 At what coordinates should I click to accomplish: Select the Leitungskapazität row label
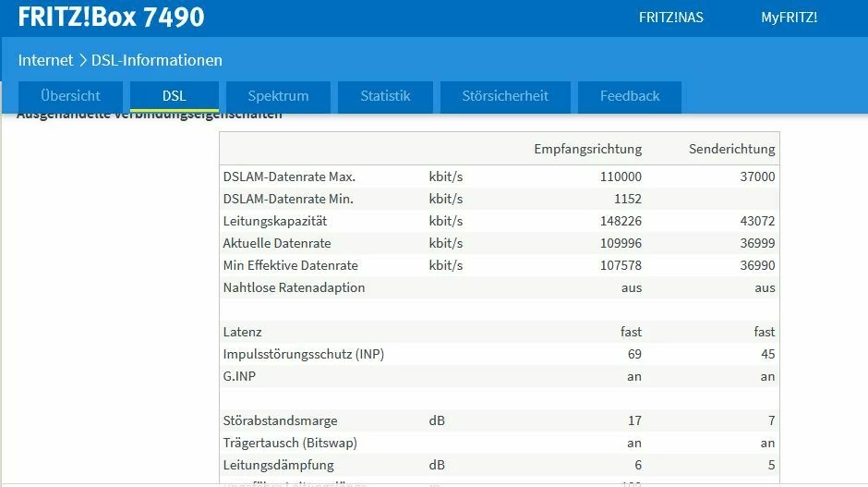point(275,221)
